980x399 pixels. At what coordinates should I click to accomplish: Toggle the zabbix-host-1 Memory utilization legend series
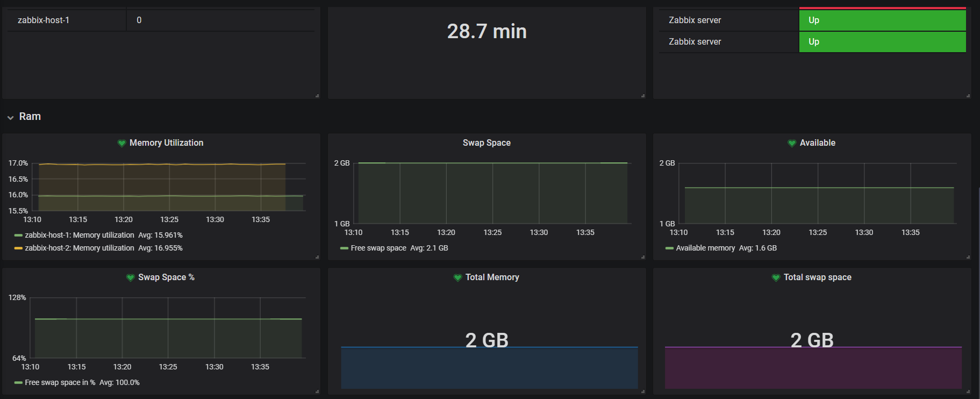79,235
